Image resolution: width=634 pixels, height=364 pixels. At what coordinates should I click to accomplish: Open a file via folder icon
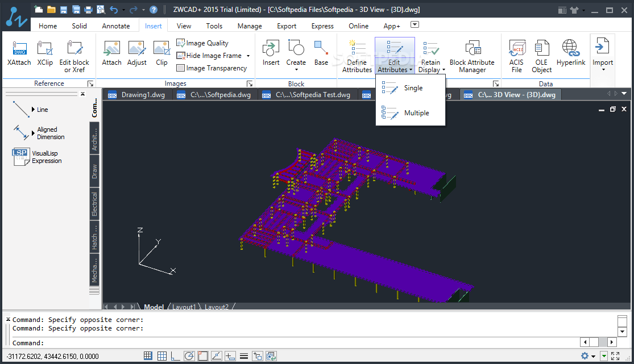51,9
